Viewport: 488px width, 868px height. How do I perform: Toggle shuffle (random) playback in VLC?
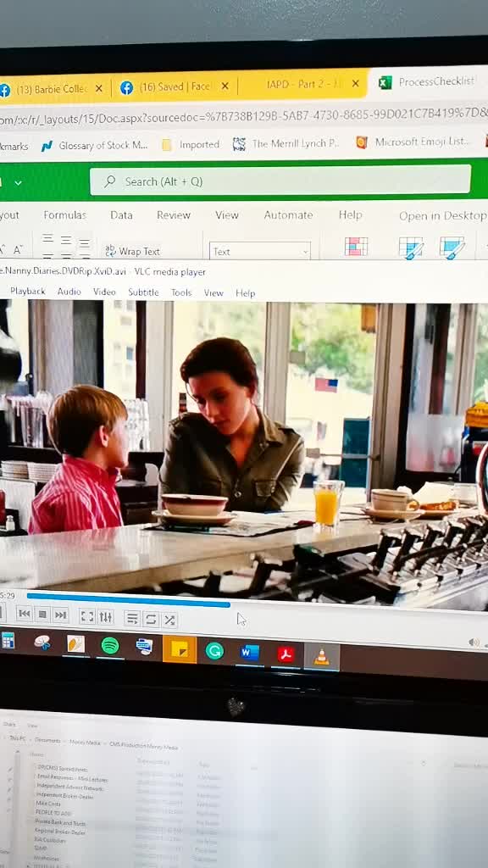tap(169, 620)
